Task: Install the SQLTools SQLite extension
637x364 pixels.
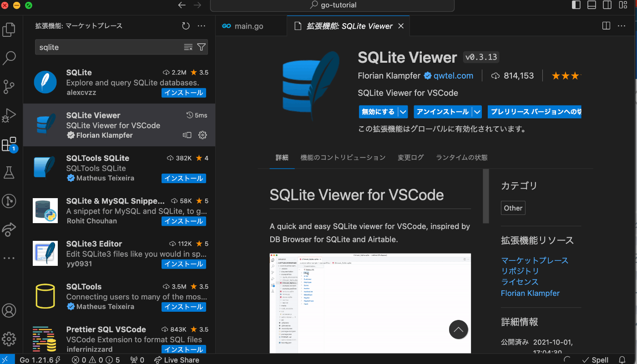Action: 184,178
